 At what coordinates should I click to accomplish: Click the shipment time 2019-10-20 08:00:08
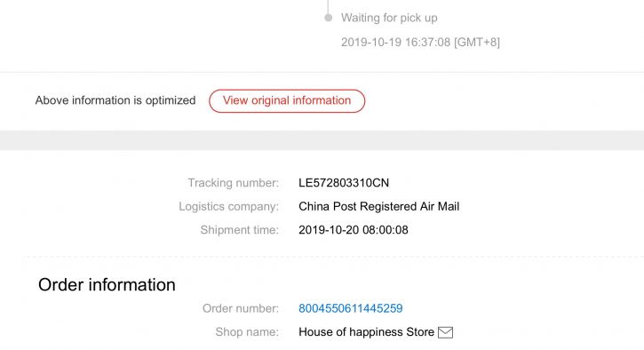click(x=354, y=230)
